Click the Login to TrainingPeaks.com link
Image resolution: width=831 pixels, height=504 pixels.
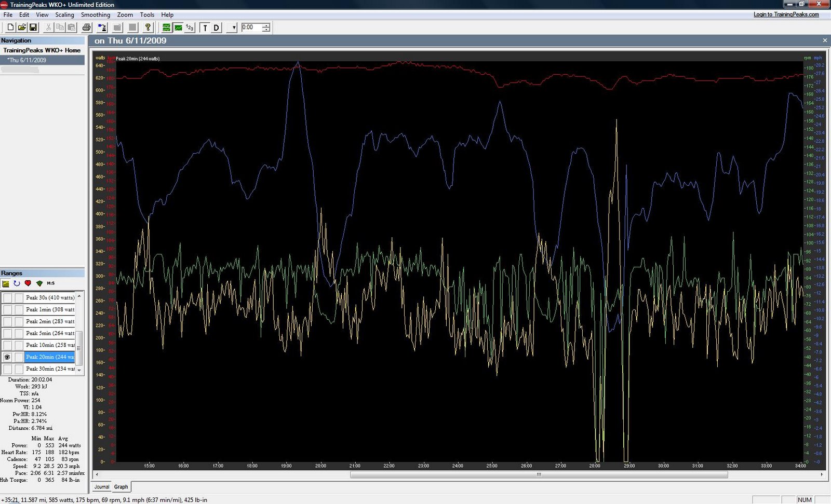[x=786, y=15]
